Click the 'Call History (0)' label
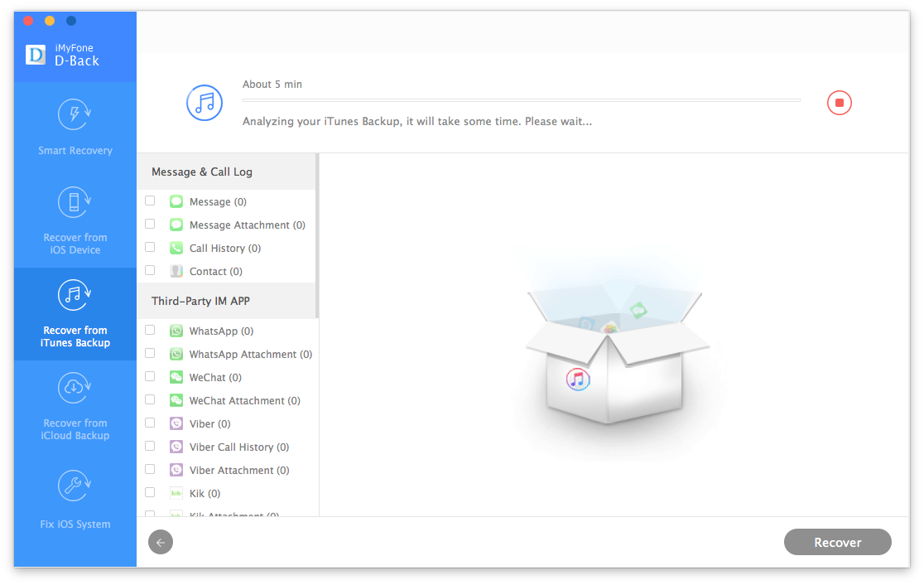Screen dimensions: 924x585 click(225, 249)
